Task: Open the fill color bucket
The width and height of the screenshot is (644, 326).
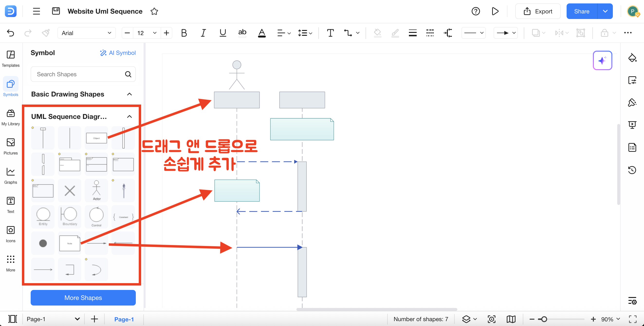Action: 377,33
